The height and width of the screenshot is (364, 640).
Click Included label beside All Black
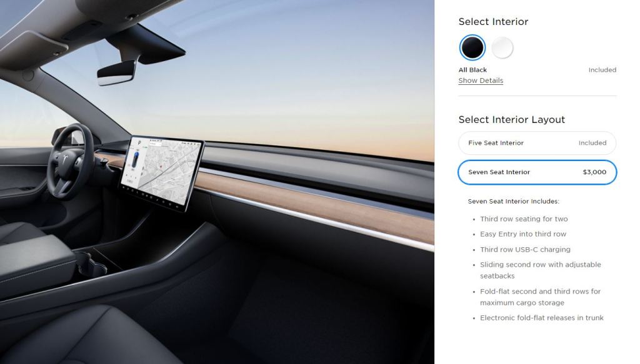(602, 70)
